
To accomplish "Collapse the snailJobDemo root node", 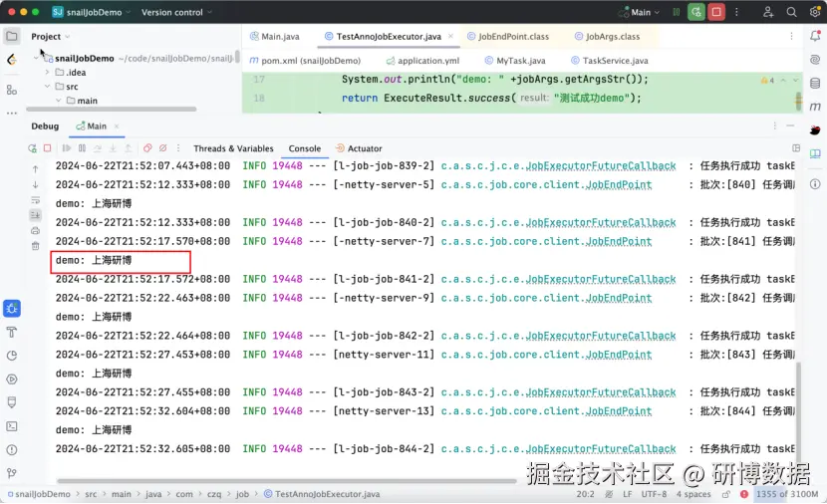I will [36, 58].
